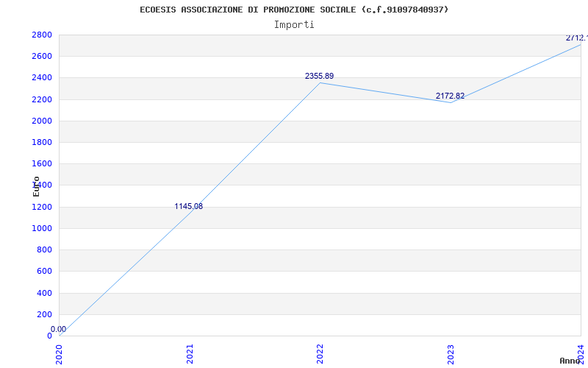588x368 pixels.
Task: Click the 2200 y-axis tick label
Action: (42, 99)
